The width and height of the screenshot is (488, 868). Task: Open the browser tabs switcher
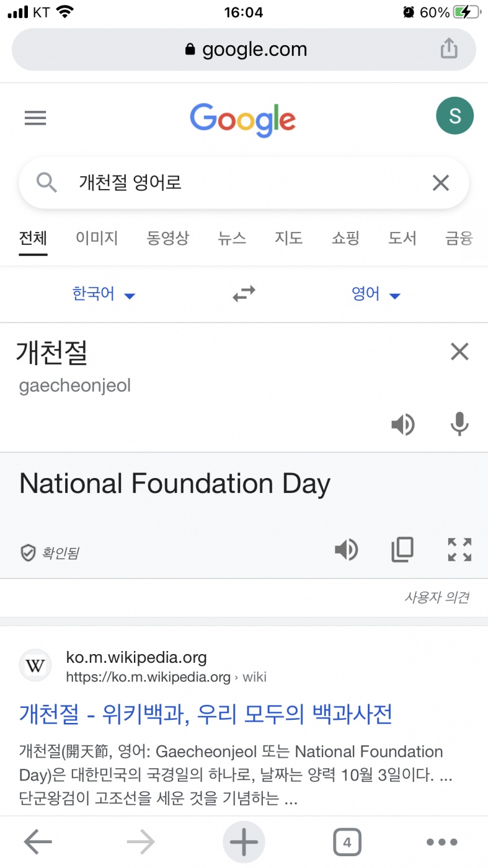[x=347, y=842]
